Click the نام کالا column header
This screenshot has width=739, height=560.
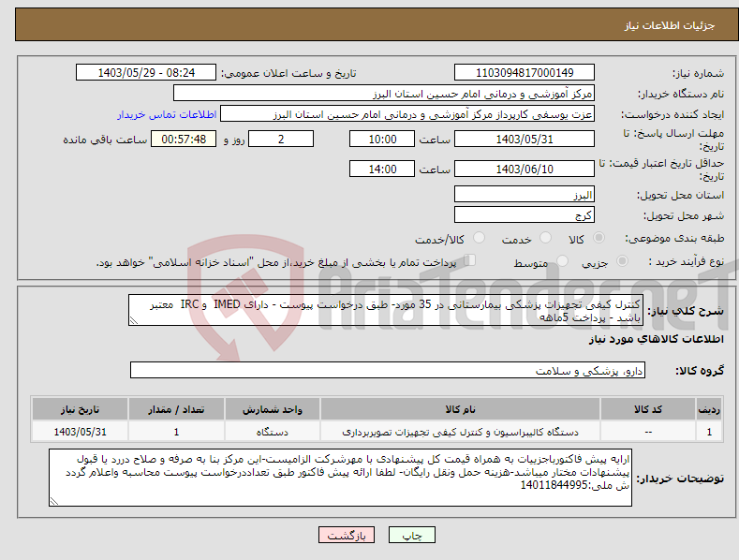tap(460, 409)
